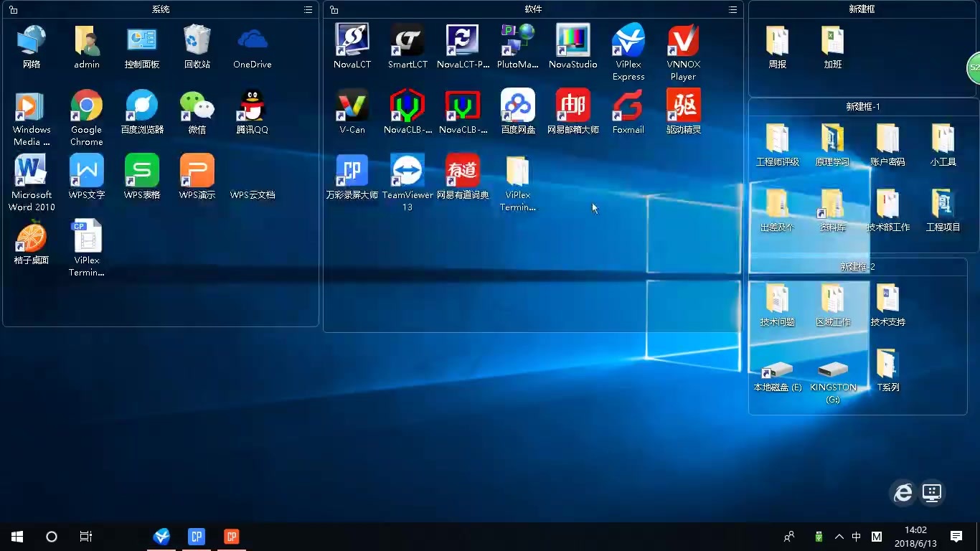980x551 pixels.
Task: Open ViPlex Termin... file in 系统 box
Action: pos(87,236)
